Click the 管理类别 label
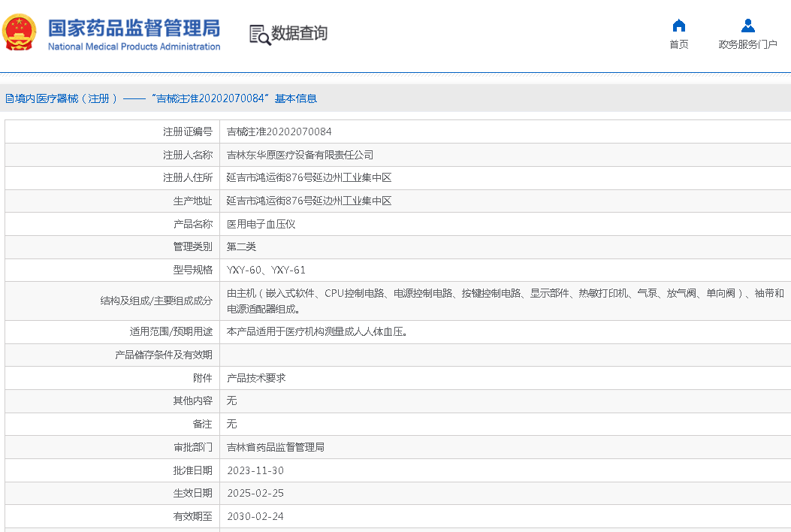This screenshot has width=791, height=532. tap(193, 246)
